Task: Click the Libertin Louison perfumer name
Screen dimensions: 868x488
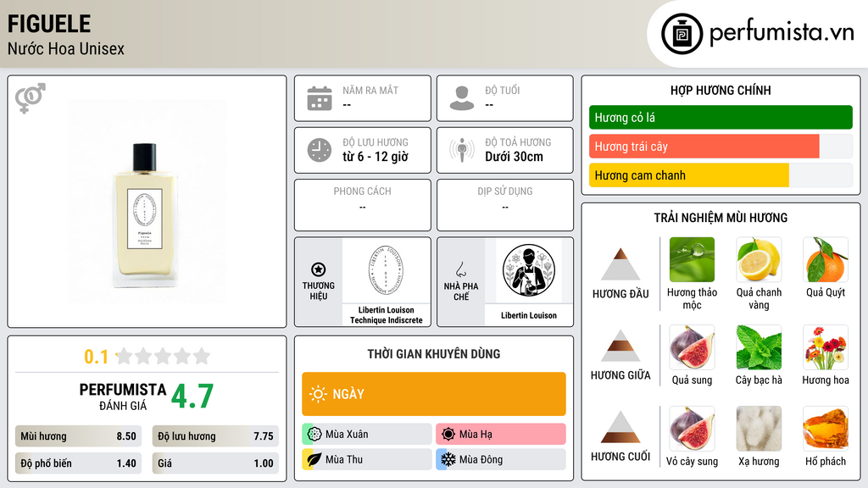Action: (529, 315)
